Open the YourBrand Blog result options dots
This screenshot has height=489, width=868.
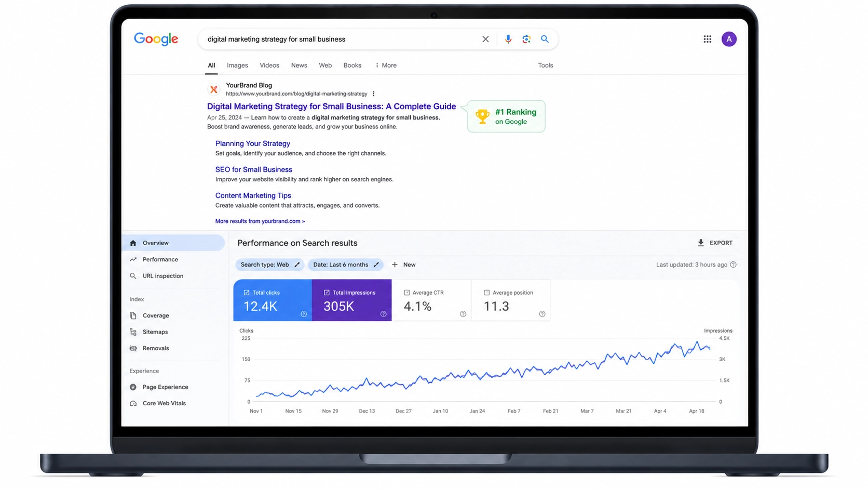373,94
